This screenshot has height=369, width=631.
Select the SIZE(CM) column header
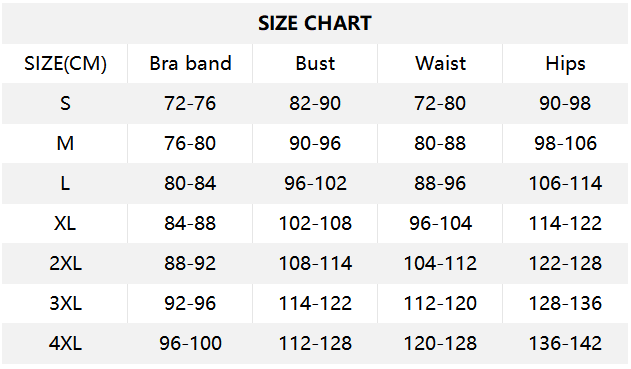[65, 64]
